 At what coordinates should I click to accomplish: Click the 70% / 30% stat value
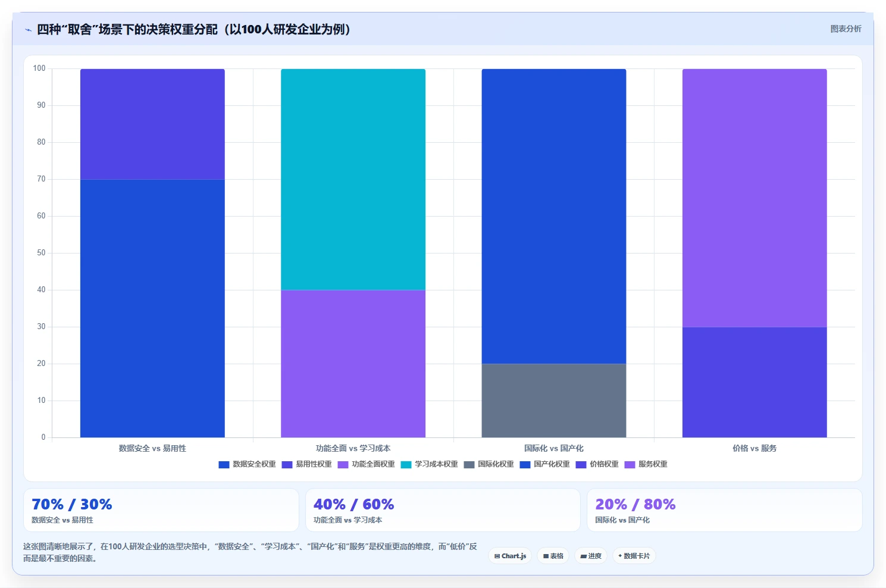72,504
